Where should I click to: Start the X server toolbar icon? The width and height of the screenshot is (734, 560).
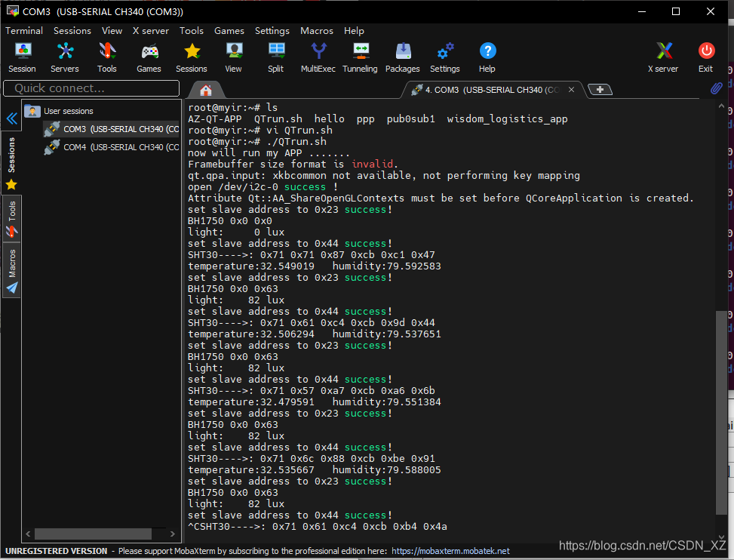663,57
